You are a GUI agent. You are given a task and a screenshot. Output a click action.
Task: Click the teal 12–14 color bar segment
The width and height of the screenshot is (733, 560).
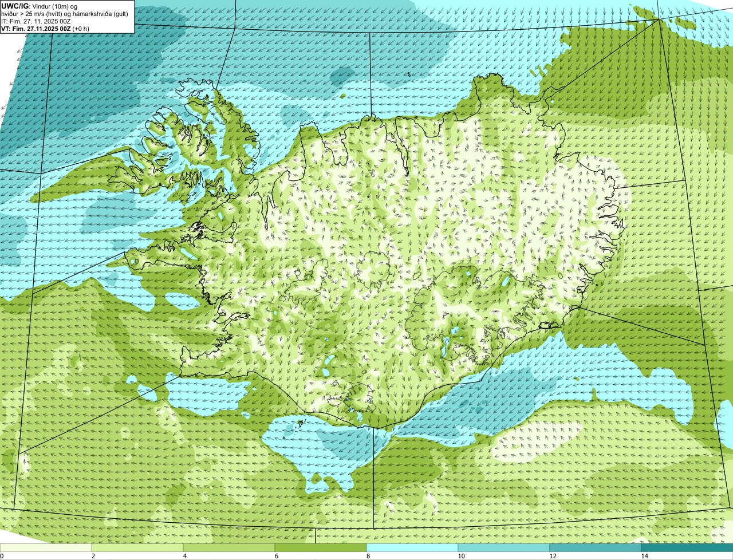coord(596,548)
